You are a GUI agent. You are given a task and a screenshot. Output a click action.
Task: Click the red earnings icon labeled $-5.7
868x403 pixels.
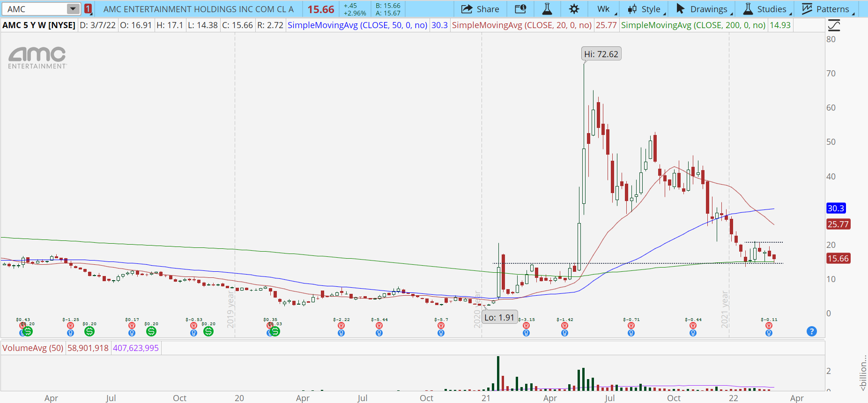(441, 325)
